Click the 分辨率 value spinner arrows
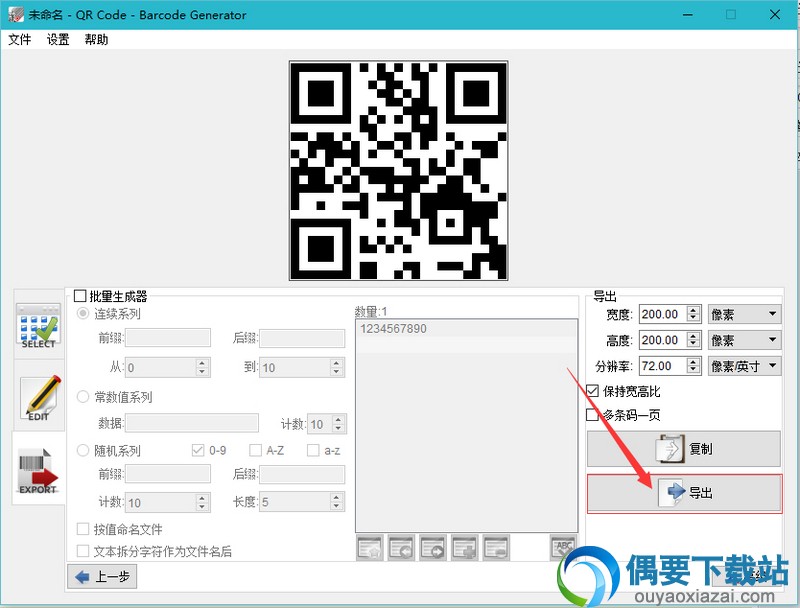This screenshot has width=800, height=608. [693, 366]
